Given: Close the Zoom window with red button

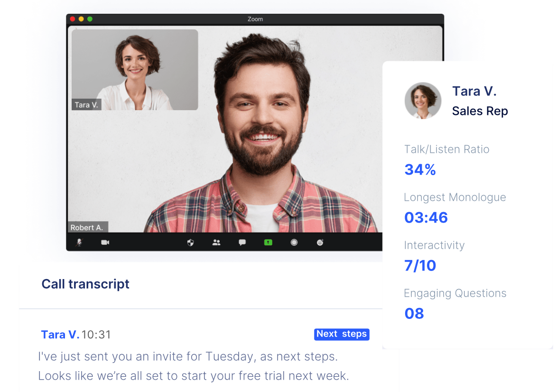Looking at the screenshot, I should [x=73, y=19].
